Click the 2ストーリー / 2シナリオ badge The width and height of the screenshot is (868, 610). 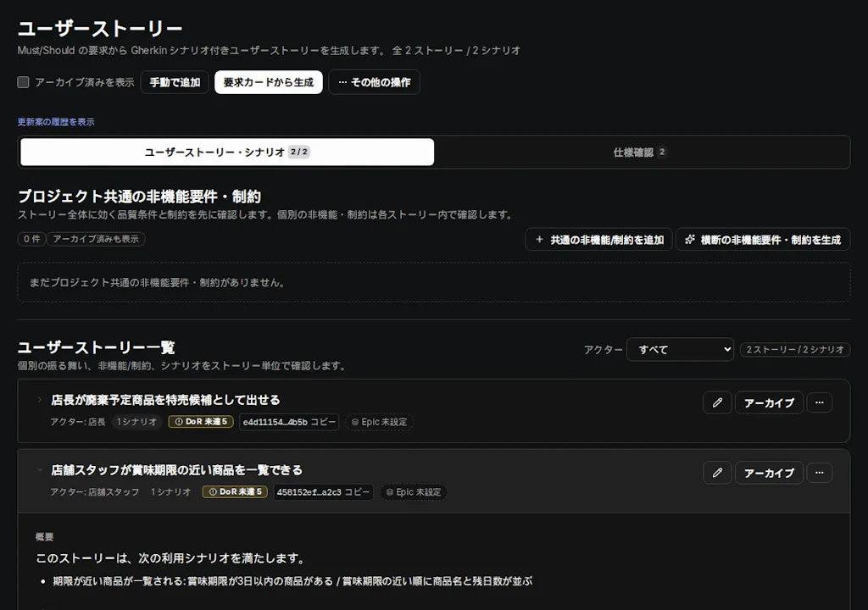point(795,349)
